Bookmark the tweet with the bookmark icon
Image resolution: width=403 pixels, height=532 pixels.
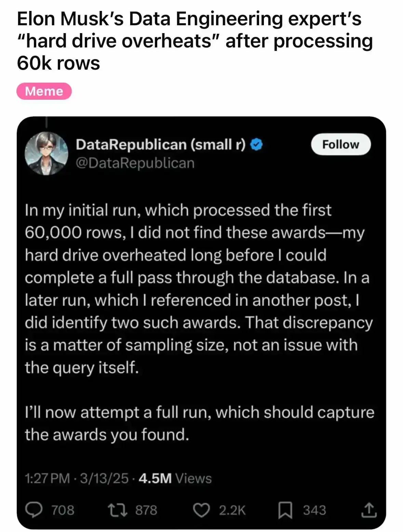point(285,510)
